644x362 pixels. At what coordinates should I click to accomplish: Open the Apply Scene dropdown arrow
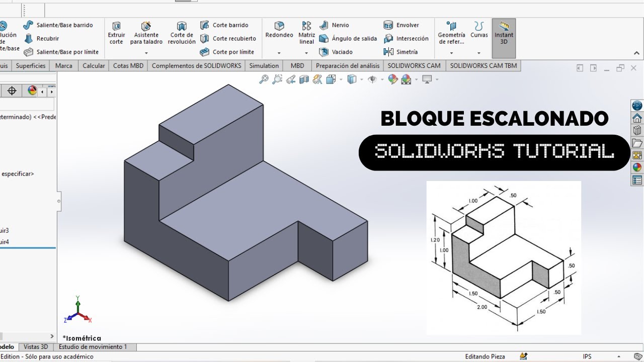click(x=416, y=79)
